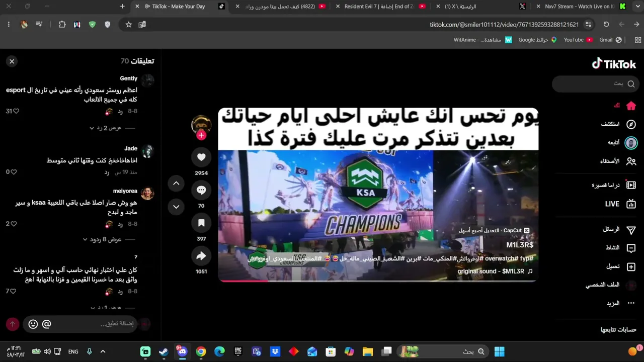644x362 pixels.
Task: Save the video with the bookmark button
Action: 201,223
